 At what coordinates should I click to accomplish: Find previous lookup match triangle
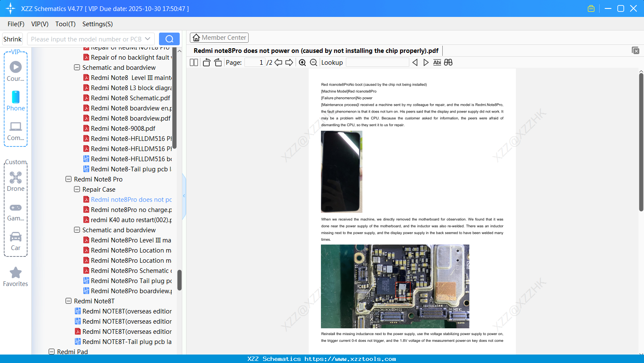tap(415, 63)
